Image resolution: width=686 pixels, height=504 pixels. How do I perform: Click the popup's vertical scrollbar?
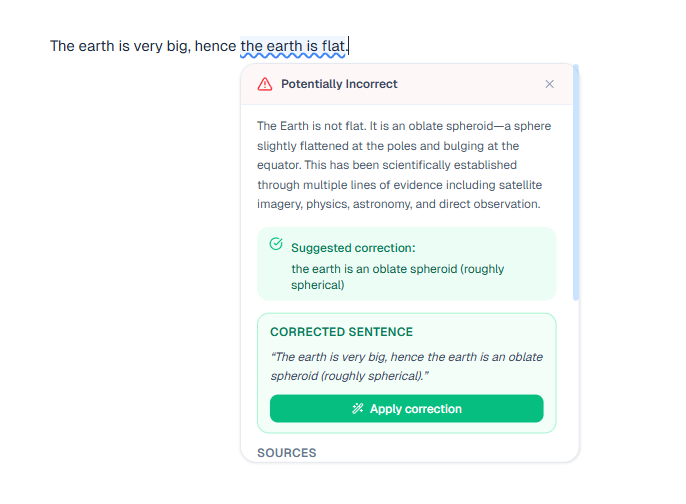tap(576, 180)
